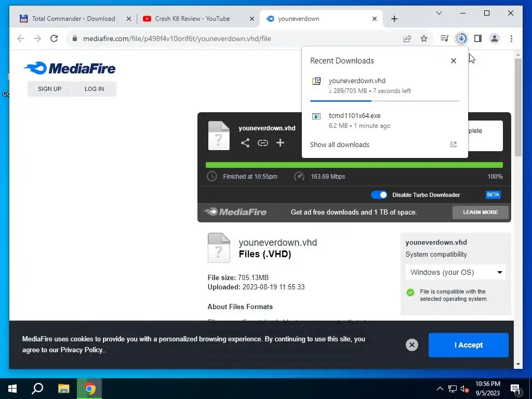Click the forward navigation arrow
Viewport: 532px width, 399px height.
37,38
